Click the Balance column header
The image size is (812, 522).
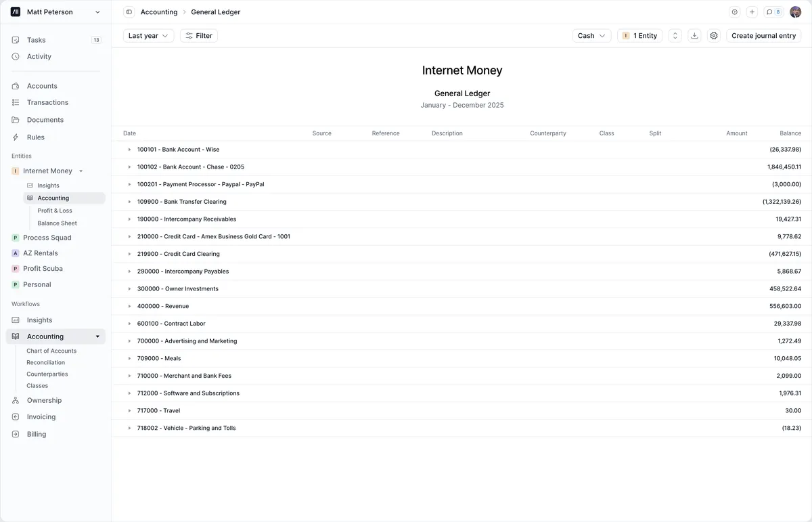point(790,133)
